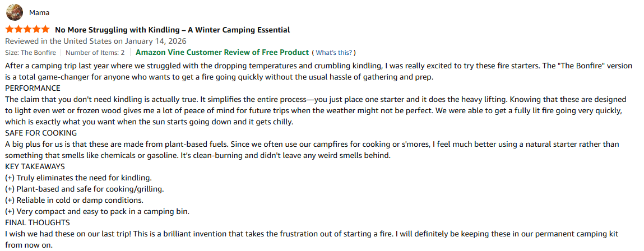
Task: Click "Reliable in cold or damp conditions" bullet
Action: pyautogui.click(x=74, y=200)
